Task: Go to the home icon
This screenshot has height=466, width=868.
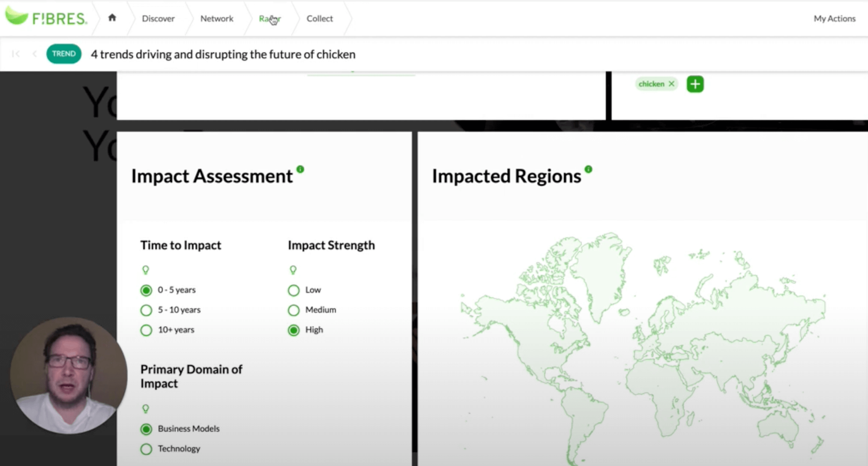Action: pyautogui.click(x=112, y=18)
